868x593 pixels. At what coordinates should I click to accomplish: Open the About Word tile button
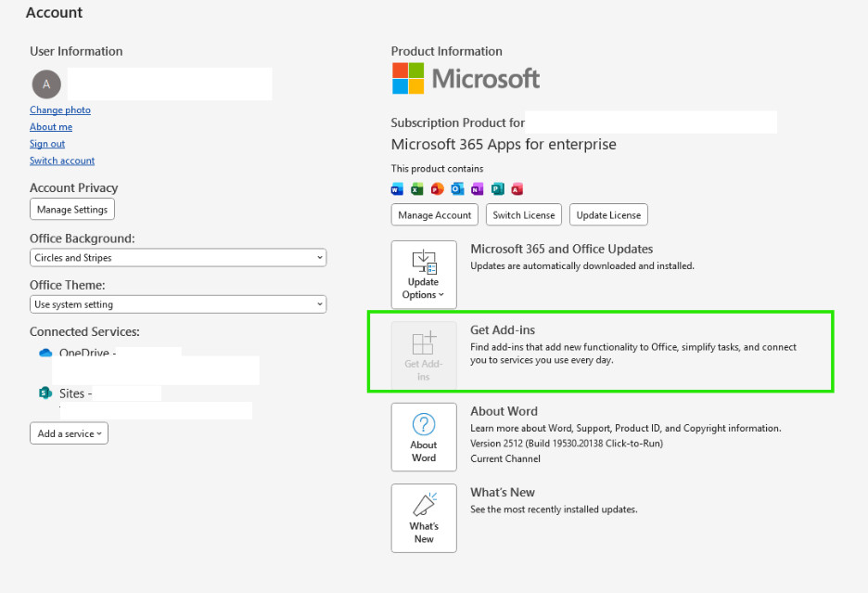click(x=424, y=437)
